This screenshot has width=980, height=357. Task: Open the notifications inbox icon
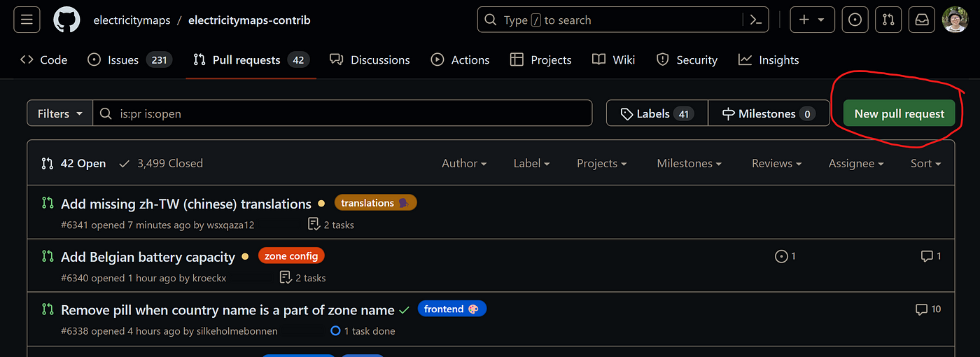pos(922,20)
